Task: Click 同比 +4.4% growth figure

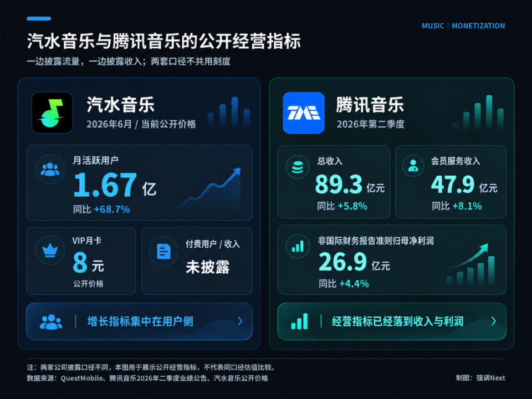Action: pos(344,284)
